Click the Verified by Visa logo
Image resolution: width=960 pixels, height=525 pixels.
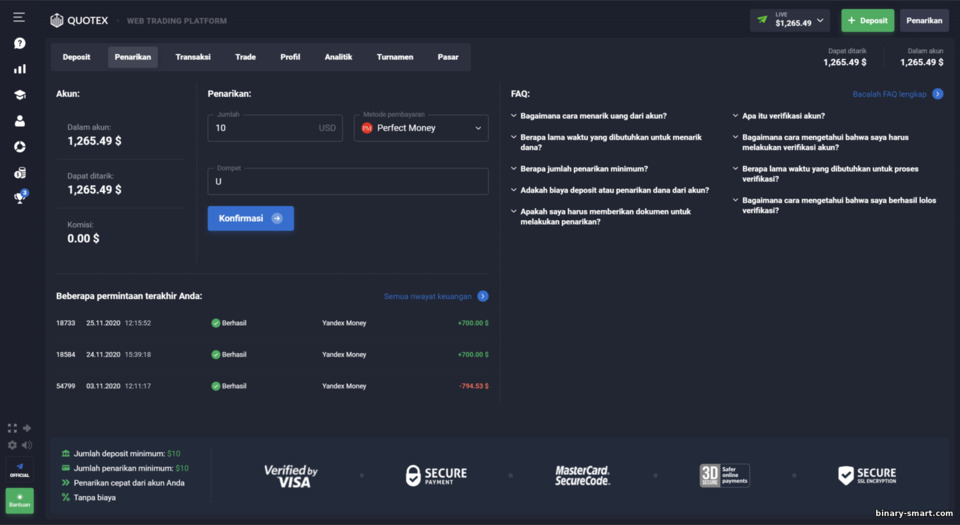pyautogui.click(x=291, y=475)
